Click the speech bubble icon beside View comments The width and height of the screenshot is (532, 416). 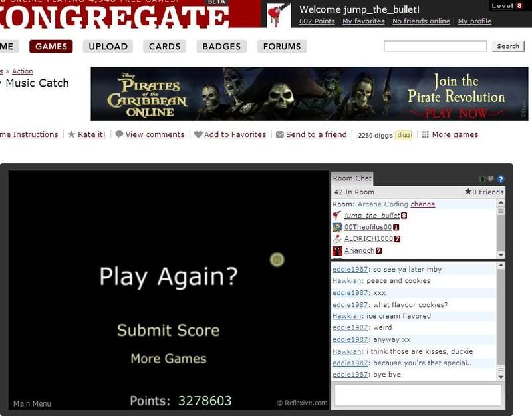point(119,134)
